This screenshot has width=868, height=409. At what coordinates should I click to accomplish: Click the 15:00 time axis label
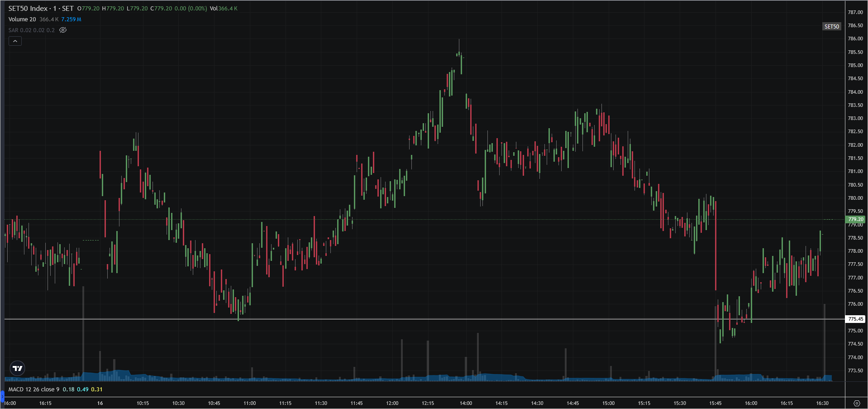coord(609,403)
